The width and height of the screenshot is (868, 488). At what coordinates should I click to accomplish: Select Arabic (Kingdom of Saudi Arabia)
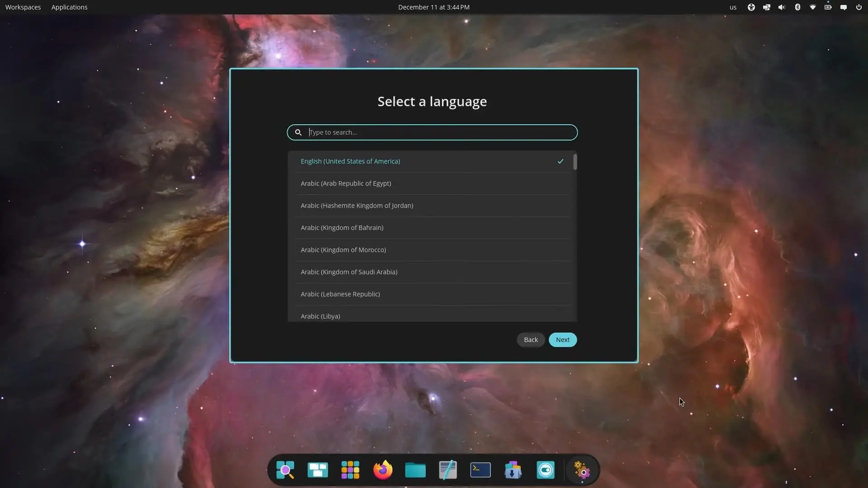[x=432, y=272]
